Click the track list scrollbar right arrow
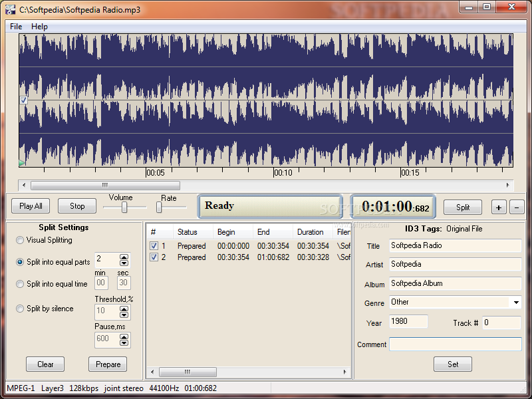 [344, 372]
